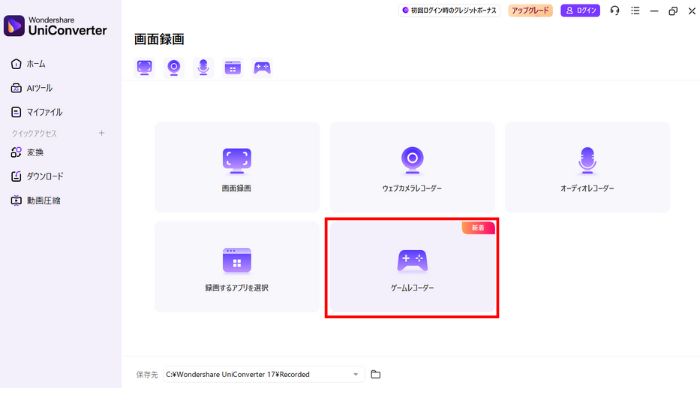The width and height of the screenshot is (700, 400).
Task: Click the クイックアクセス label
Action: (34, 133)
